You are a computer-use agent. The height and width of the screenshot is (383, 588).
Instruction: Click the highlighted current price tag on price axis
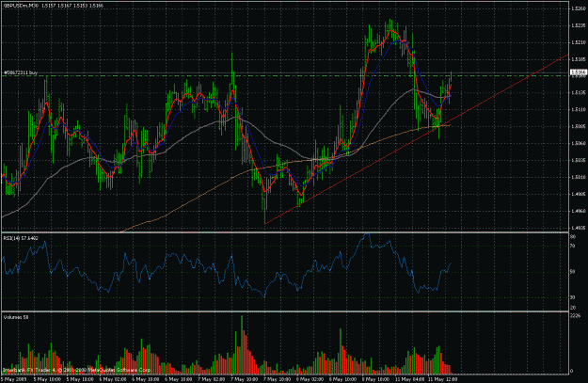[578, 72]
